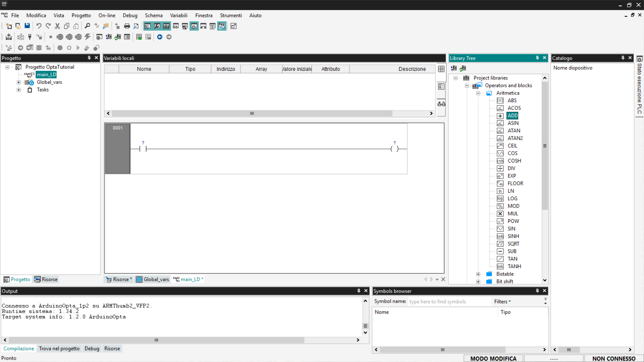Open the Filters dropdown in Symbols browser
This screenshot has height=362, width=644.
pos(502,302)
